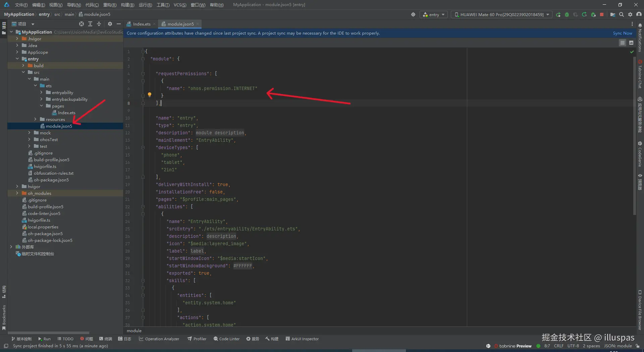Click the Search Everywhere magnifier icon

[622, 14]
